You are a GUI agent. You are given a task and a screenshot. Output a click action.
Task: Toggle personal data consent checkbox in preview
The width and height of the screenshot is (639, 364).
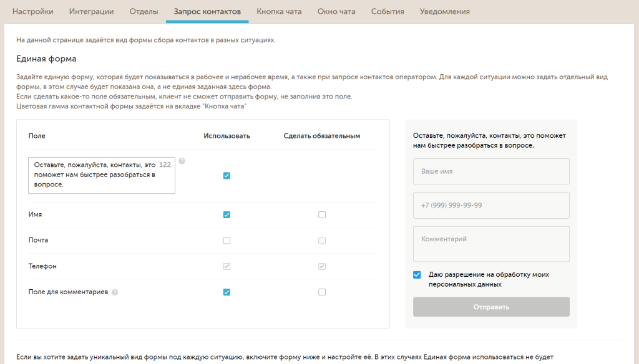click(417, 274)
